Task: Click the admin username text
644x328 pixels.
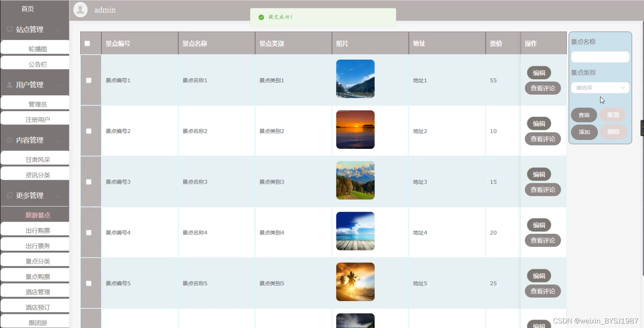Action: click(105, 10)
